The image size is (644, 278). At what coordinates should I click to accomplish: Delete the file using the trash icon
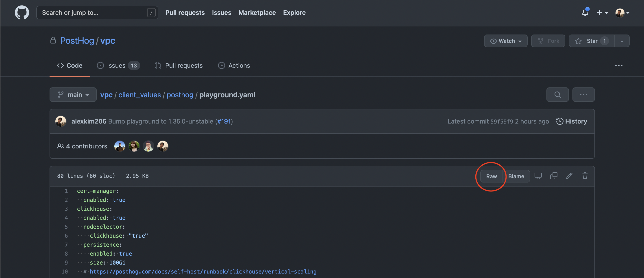[x=585, y=176]
